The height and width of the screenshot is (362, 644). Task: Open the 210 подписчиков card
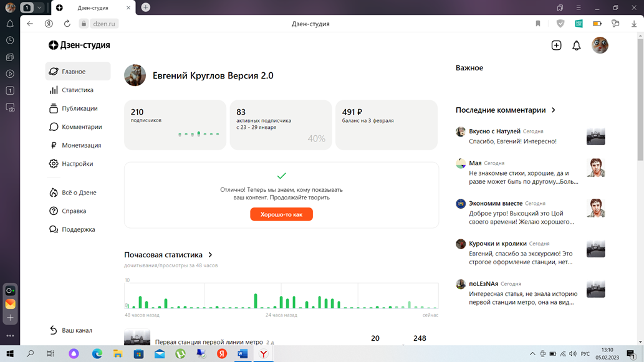(175, 125)
